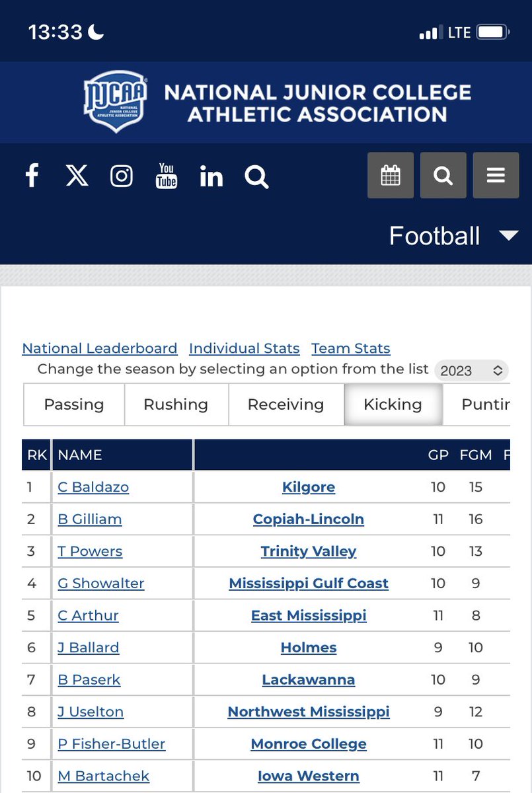Open C Baldazo player link
The width and height of the screenshot is (532, 793).
tap(93, 487)
